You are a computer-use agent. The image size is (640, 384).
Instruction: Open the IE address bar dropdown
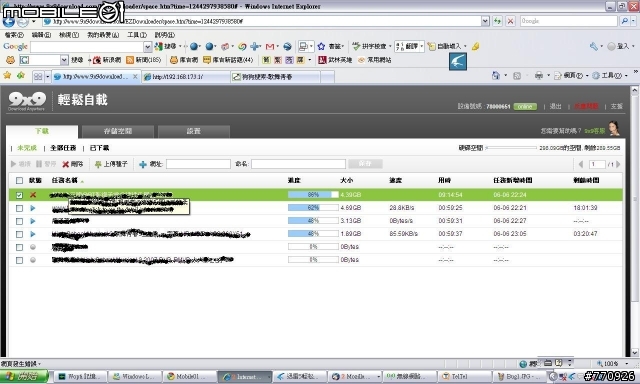click(x=485, y=21)
